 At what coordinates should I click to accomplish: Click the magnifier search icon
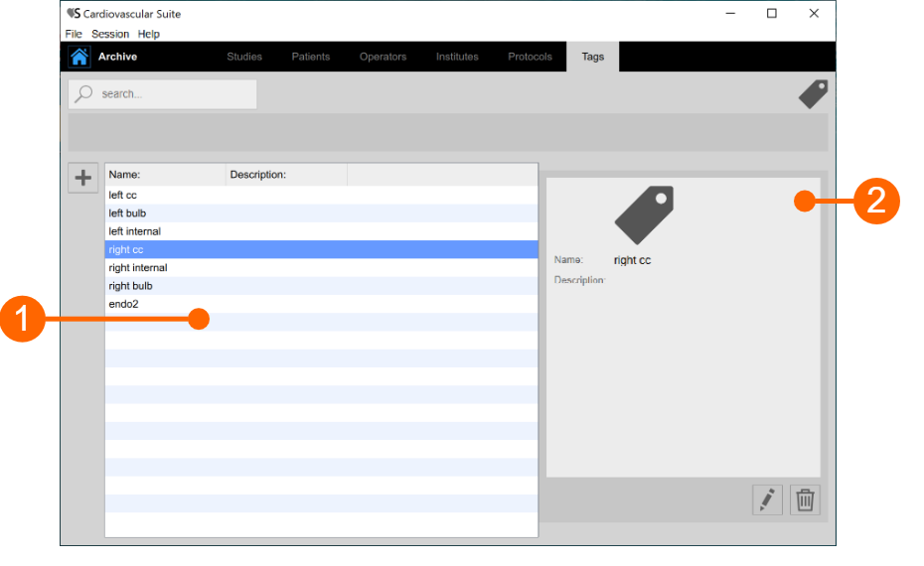pos(84,94)
